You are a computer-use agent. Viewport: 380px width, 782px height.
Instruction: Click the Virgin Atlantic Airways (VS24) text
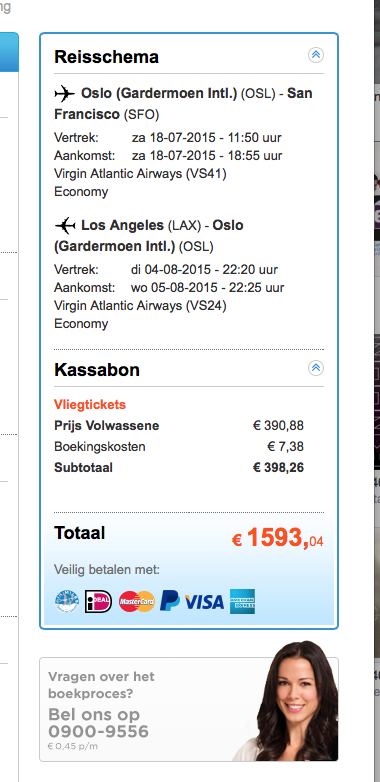[x=140, y=306]
